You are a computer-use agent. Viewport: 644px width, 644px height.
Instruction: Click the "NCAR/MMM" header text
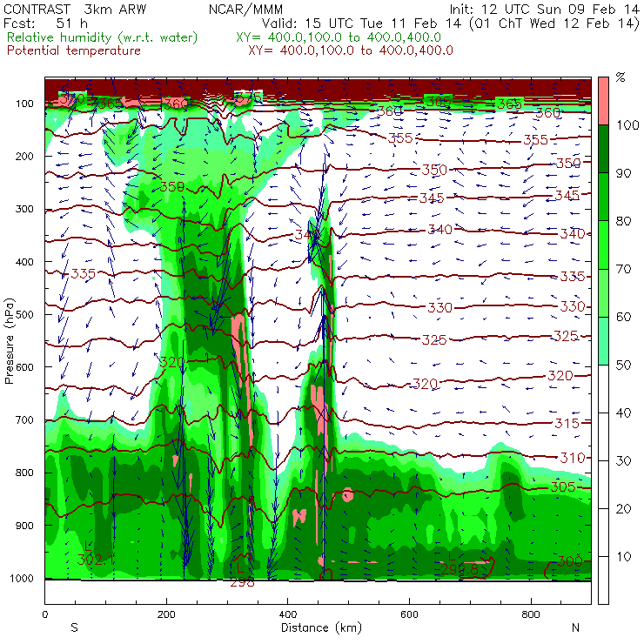click(x=245, y=9)
